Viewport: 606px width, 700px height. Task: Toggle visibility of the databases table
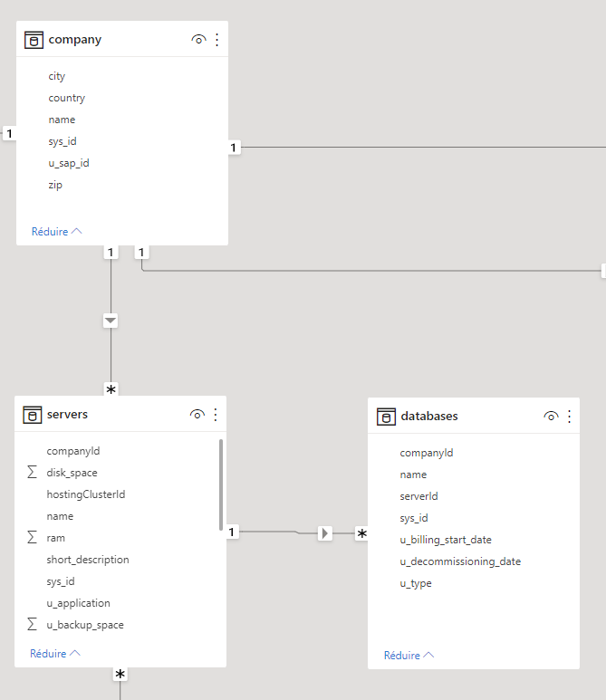coord(551,417)
